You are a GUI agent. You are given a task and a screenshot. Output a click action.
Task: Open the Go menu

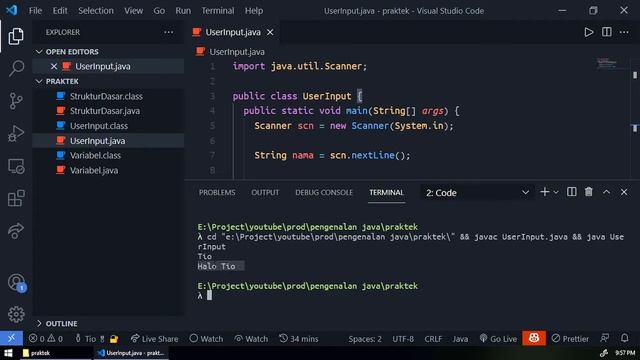tap(159, 11)
